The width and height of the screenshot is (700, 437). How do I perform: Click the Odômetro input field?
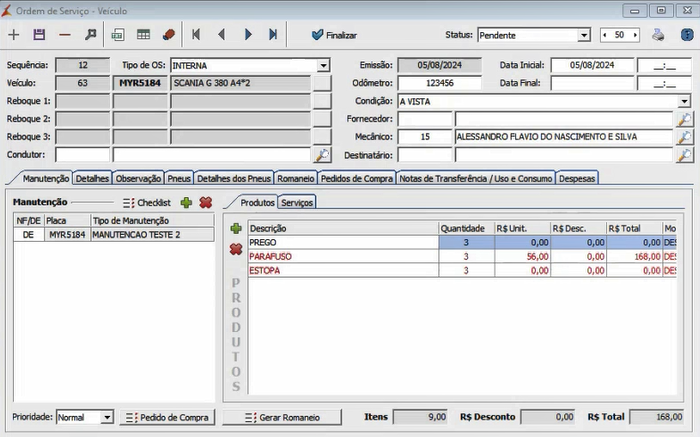click(x=440, y=83)
